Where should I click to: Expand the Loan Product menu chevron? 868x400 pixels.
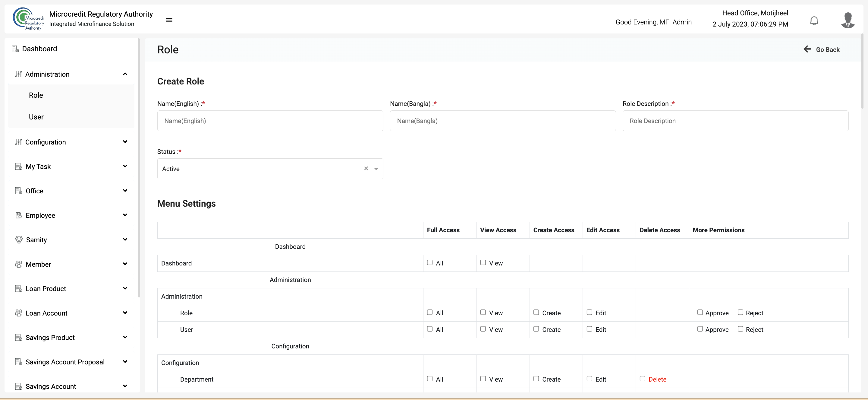coord(125,288)
